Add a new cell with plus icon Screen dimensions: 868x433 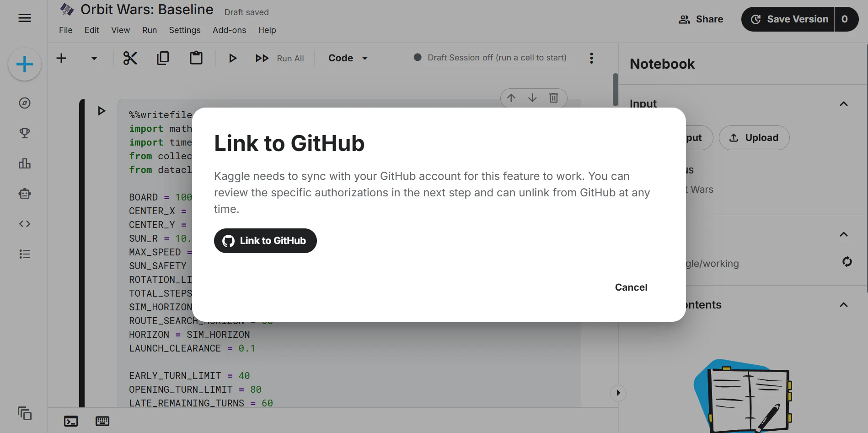(x=61, y=58)
